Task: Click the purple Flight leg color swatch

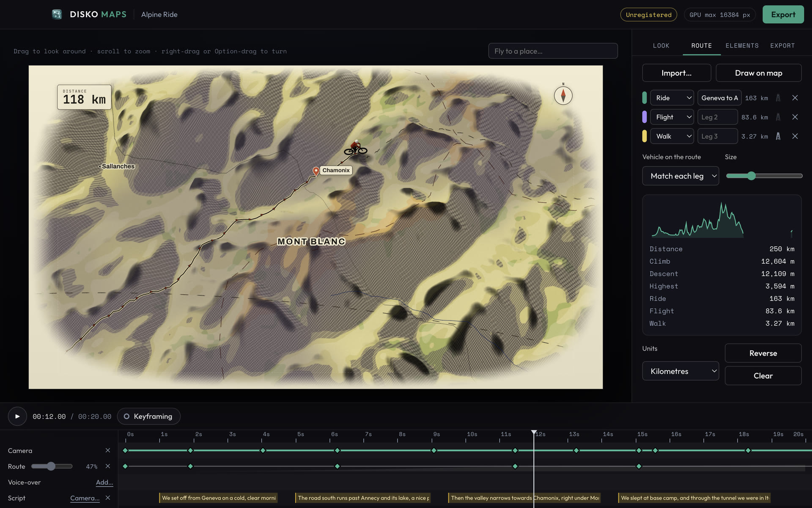Action: pyautogui.click(x=645, y=117)
